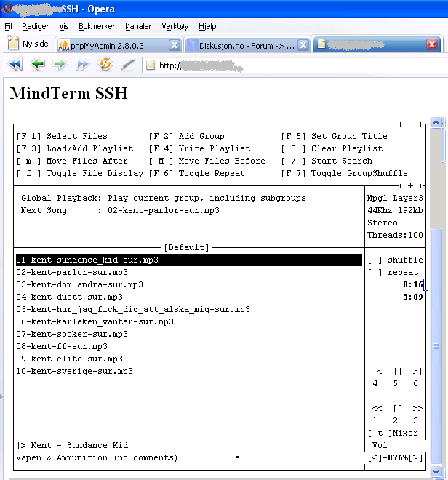Toggle the [ t ]Mixer option
The image size is (448, 480).
(393, 433)
